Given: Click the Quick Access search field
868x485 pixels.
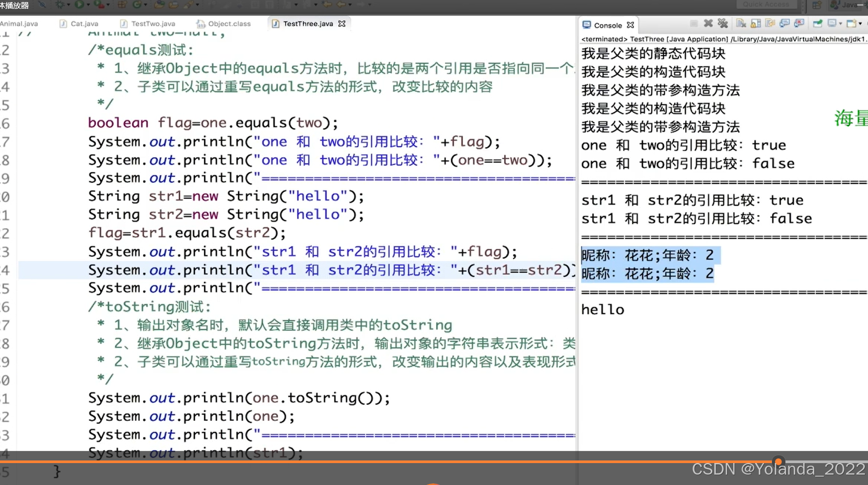Looking at the screenshot, I should (766, 4).
